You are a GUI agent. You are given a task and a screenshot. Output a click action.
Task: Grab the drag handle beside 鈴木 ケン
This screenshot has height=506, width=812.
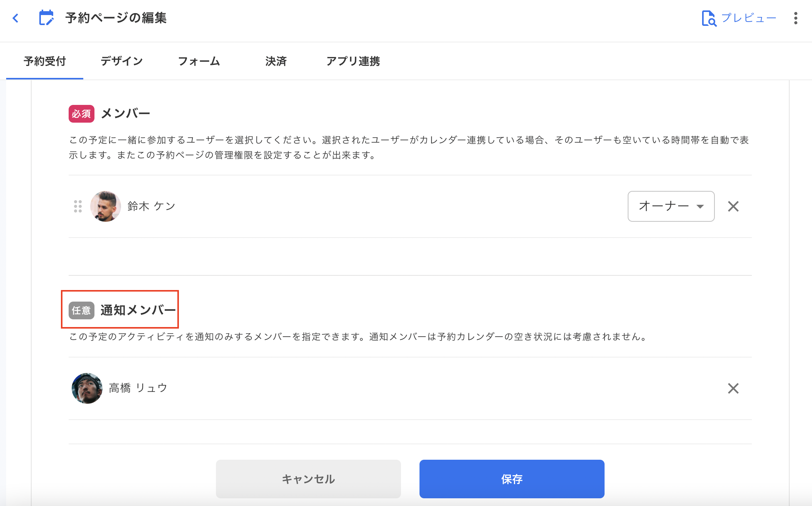tap(78, 206)
